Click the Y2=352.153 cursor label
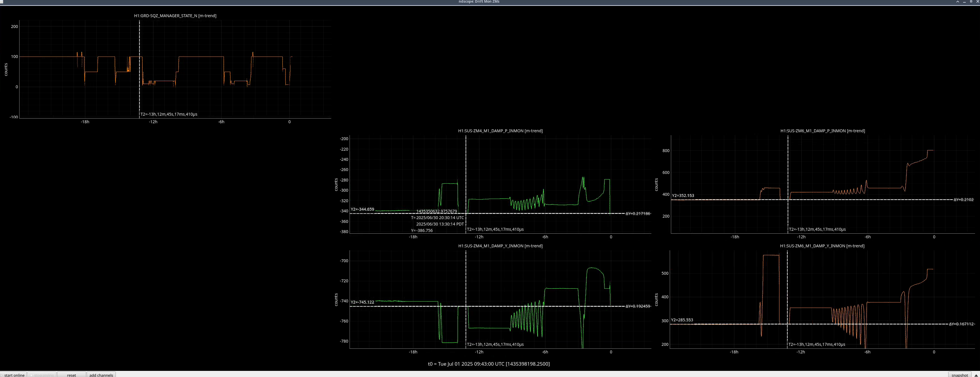This screenshot has height=377, width=980. pos(683,195)
